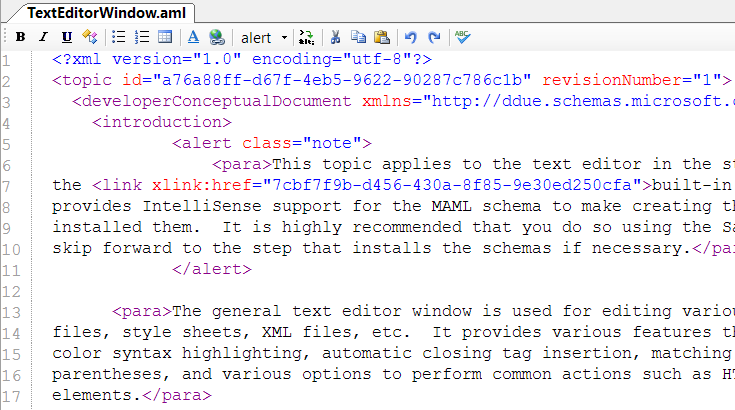
Task: Paste from clipboard with the paste icon
Action: (x=382, y=37)
